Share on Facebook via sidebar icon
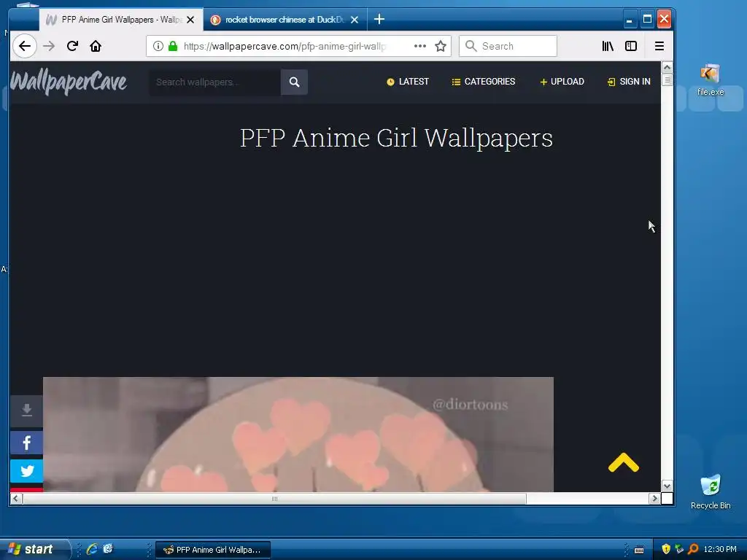 coord(27,443)
